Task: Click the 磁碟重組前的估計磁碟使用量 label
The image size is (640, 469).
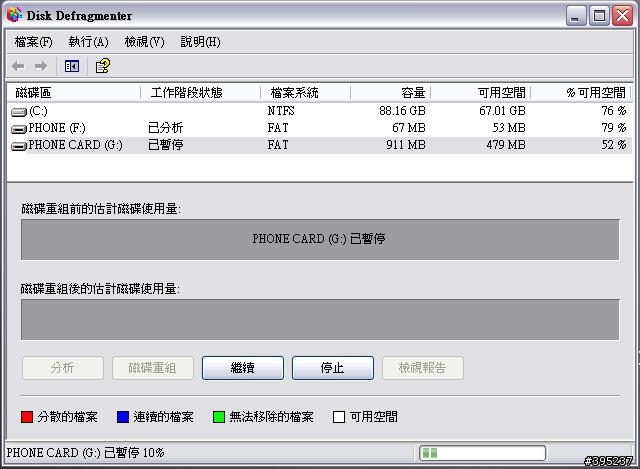Action: point(101,209)
